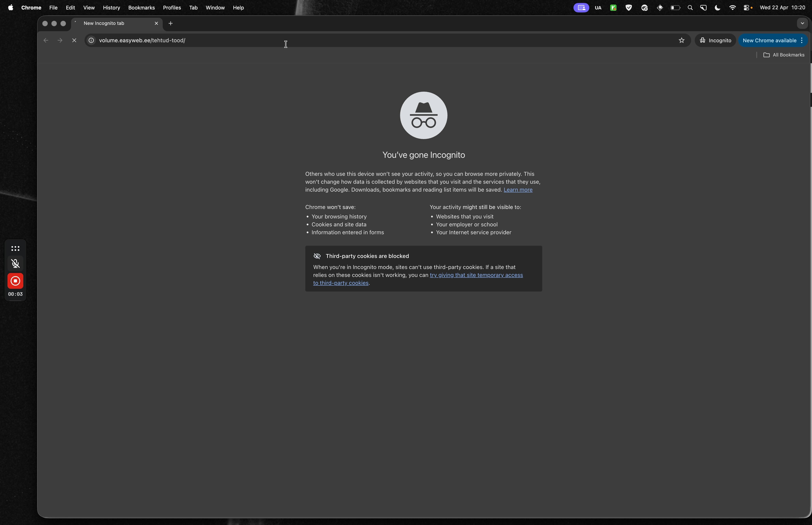This screenshot has height=525, width=812.
Task: Open the Bookmarks menu
Action: [x=141, y=8]
